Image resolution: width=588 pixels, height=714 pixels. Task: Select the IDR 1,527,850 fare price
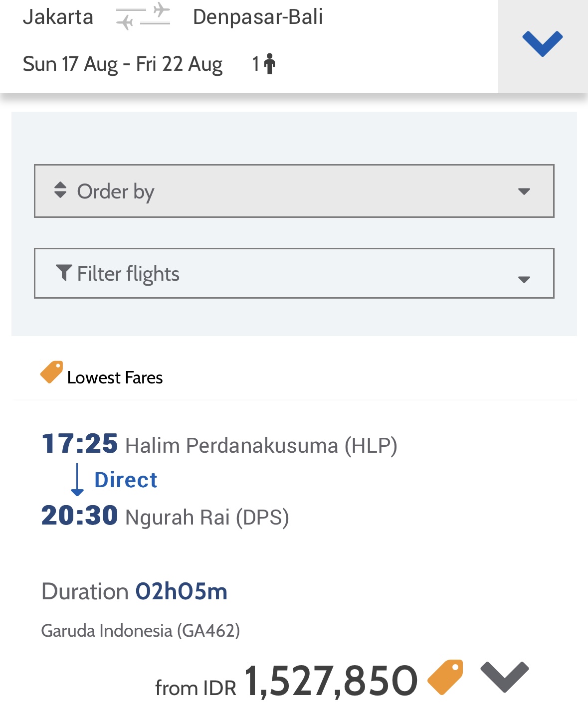pos(331,681)
